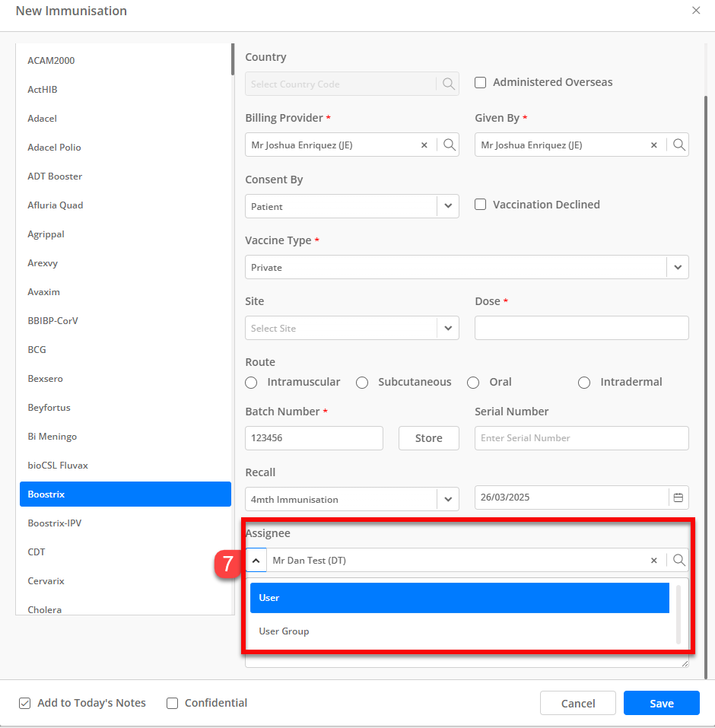The image size is (715, 728).
Task: Open the Given By search magnifier
Action: tap(678, 145)
